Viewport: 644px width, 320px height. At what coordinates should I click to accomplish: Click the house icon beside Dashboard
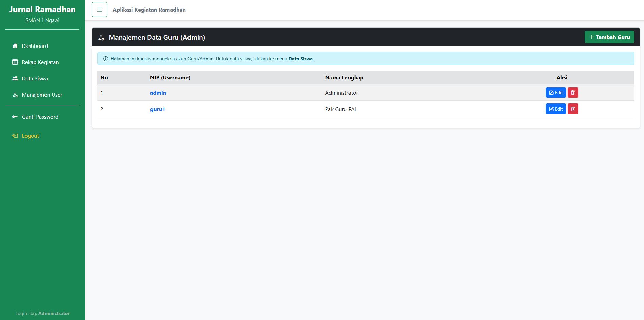pyautogui.click(x=15, y=46)
